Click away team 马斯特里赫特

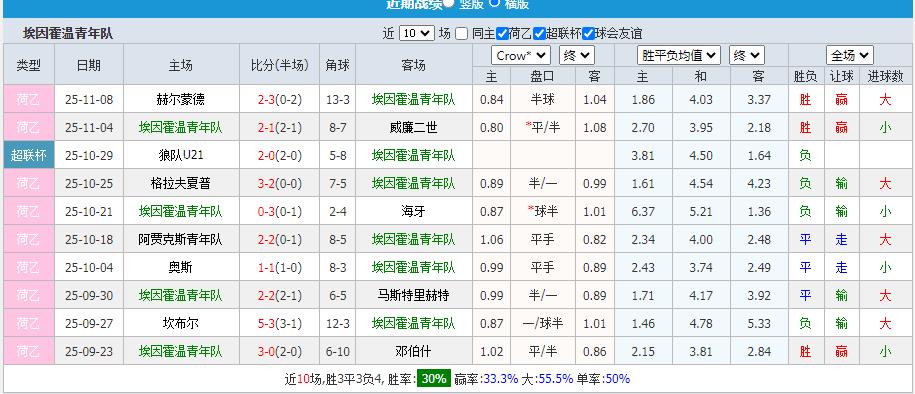tap(413, 295)
